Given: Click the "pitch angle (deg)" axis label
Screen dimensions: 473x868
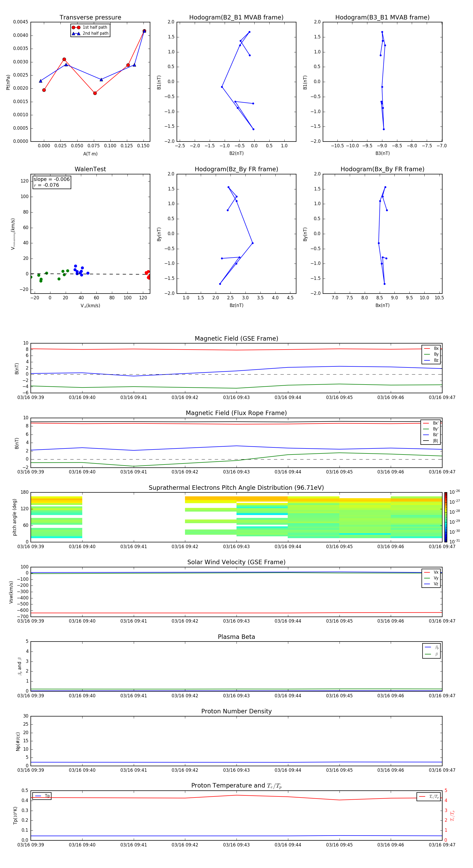Looking at the screenshot, I should click(x=14, y=517).
